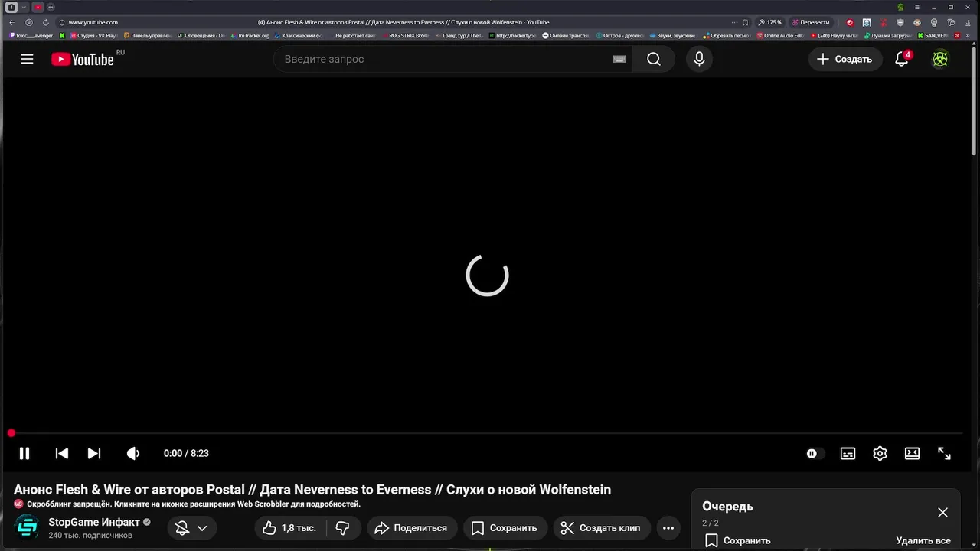The width and height of the screenshot is (980, 551).
Task: Click the browser back arrow
Action: 11,22
